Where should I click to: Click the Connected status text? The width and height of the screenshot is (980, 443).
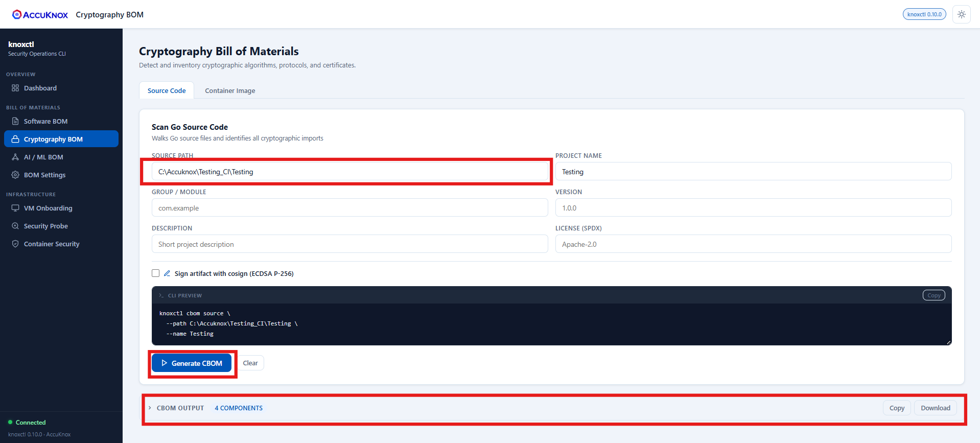coord(31,423)
